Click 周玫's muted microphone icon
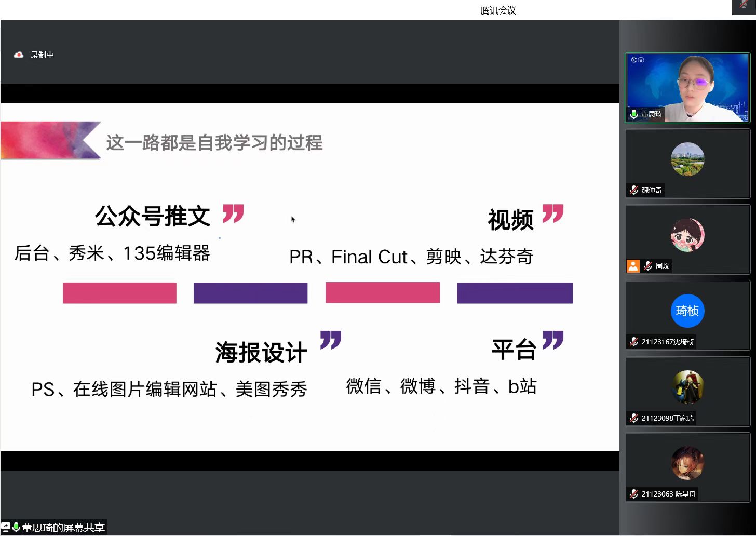This screenshot has width=756, height=536. tap(648, 266)
